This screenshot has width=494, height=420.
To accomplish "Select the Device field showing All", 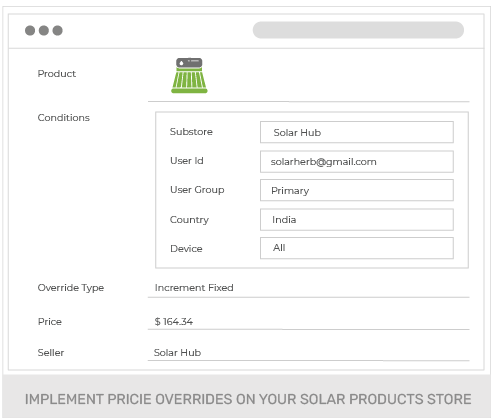I will click(x=357, y=248).
